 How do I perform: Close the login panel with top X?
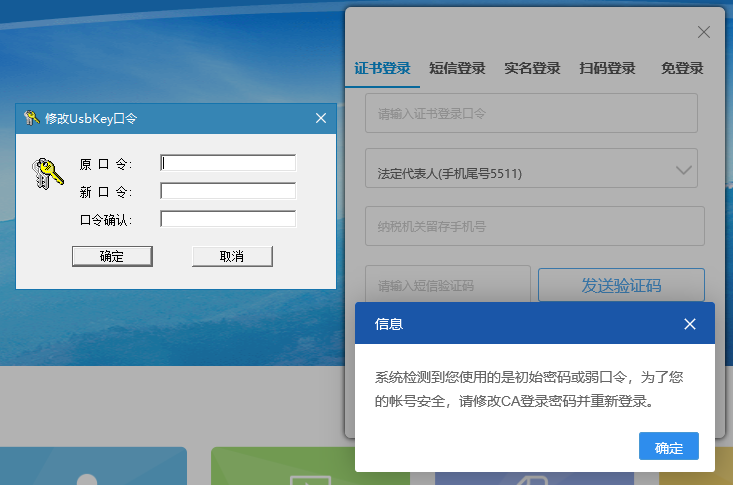point(704,32)
